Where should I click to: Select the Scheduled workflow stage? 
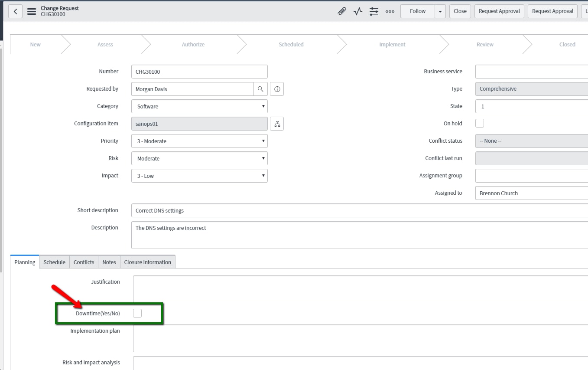tap(291, 44)
